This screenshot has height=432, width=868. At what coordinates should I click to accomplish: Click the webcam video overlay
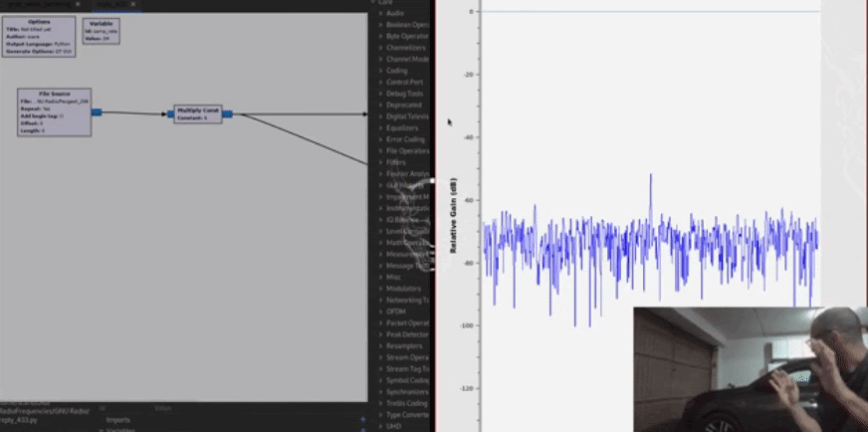751,369
